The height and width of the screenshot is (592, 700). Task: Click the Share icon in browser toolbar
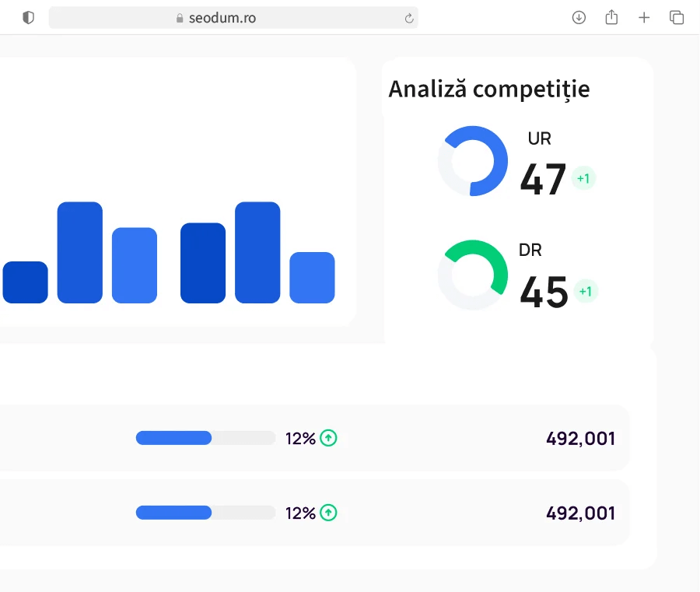[611, 17]
